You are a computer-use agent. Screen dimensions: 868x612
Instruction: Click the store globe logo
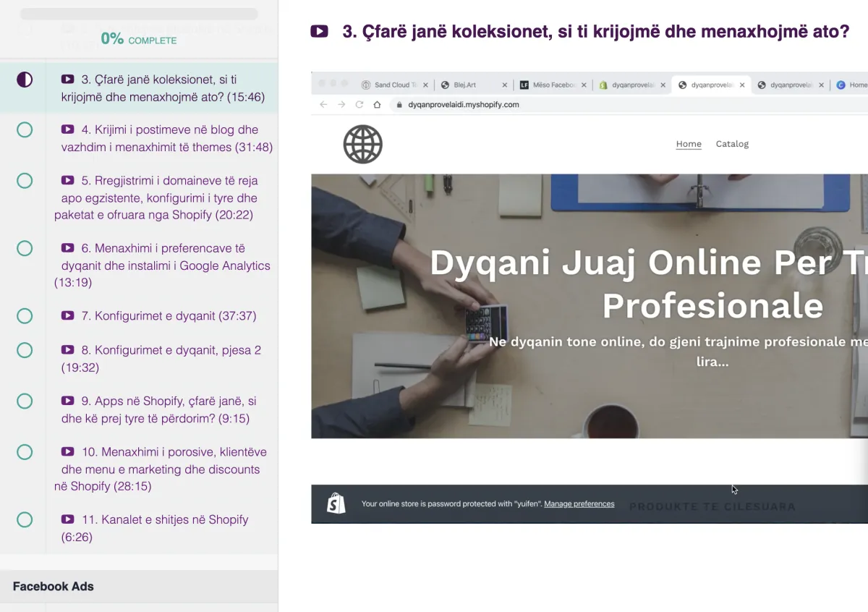click(x=363, y=144)
